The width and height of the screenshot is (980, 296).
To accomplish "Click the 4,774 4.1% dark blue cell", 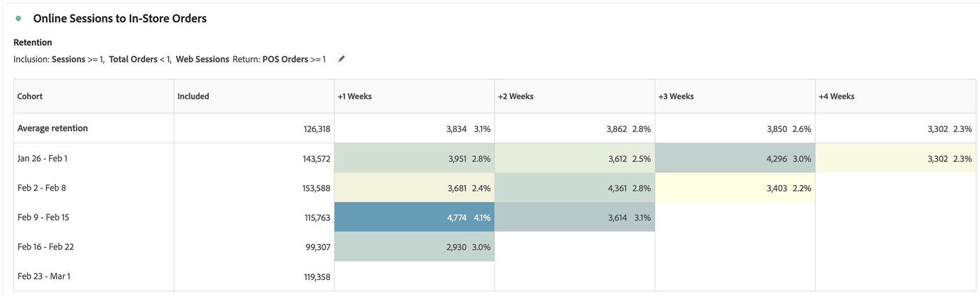I will [x=414, y=217].
